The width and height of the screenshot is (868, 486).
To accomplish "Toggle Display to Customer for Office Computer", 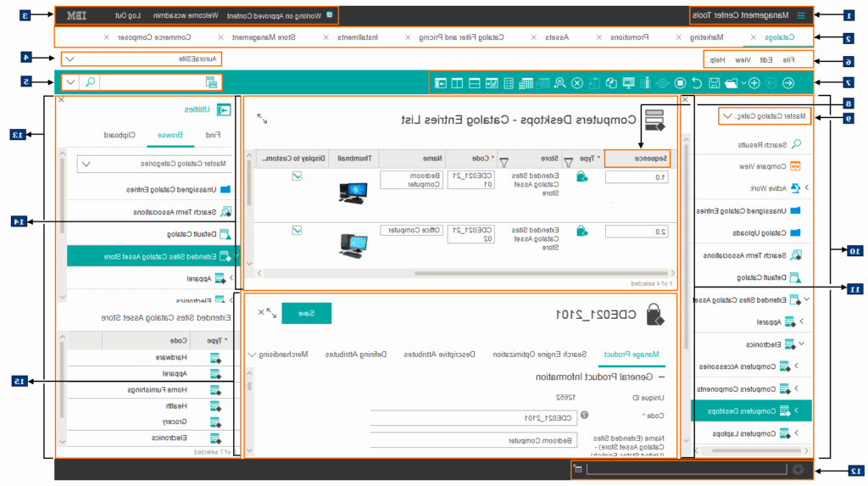I will tap(297, 230).
